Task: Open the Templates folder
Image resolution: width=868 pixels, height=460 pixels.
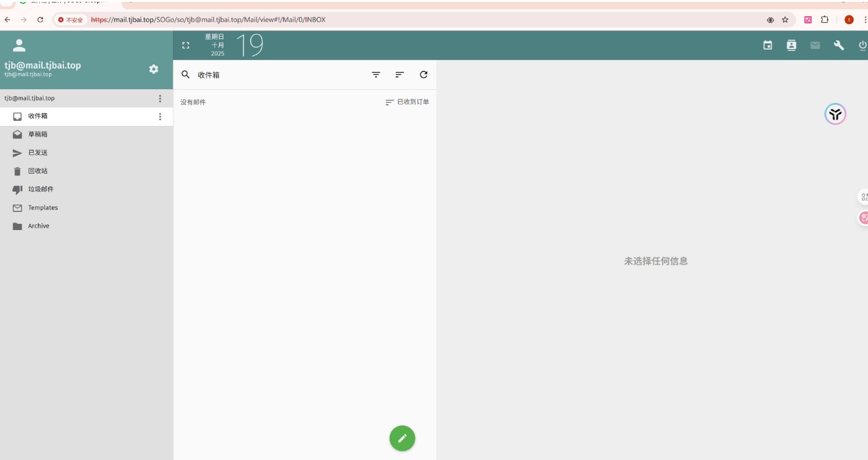Action: [43, 208]
